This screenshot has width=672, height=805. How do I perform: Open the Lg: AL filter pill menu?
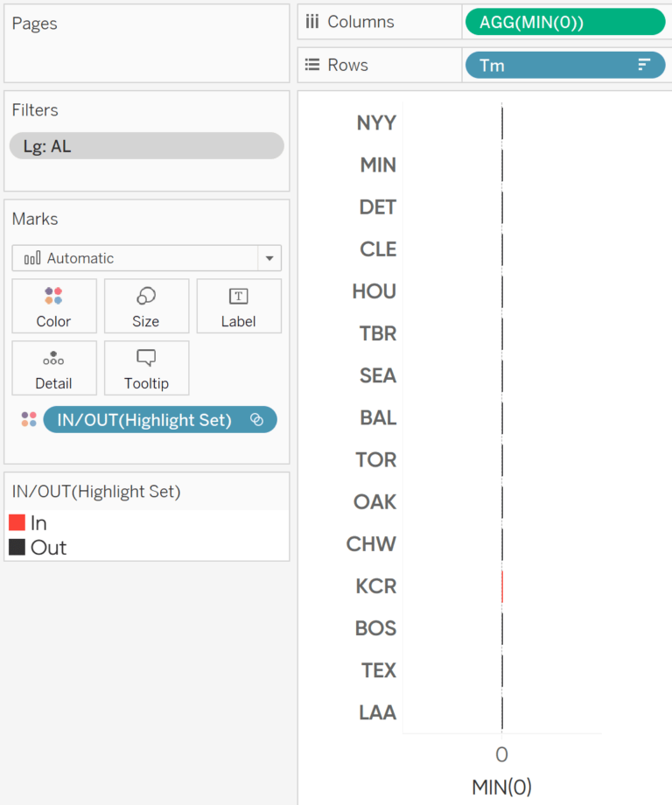point(146,145)
